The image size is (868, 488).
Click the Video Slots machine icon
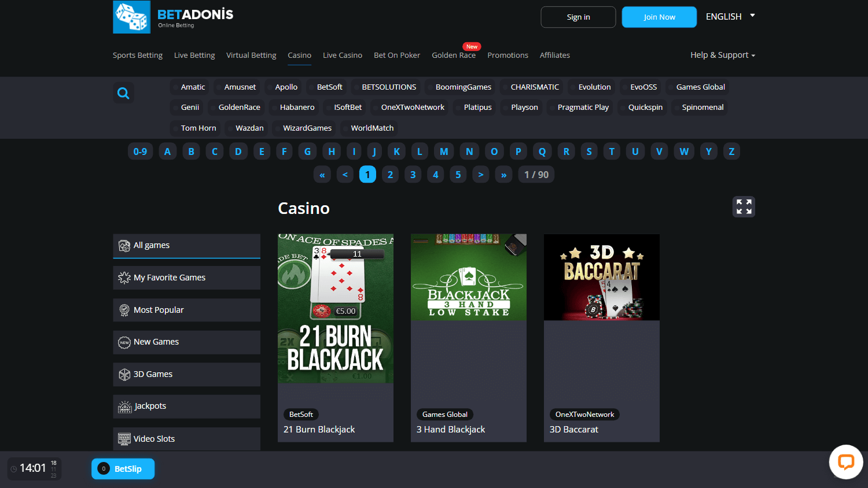coord(124,439)
